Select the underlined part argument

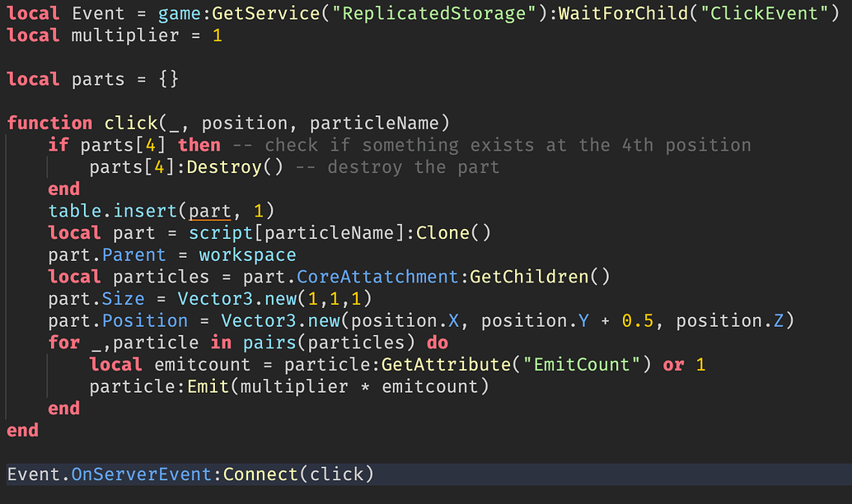click(x=209, y=210)
